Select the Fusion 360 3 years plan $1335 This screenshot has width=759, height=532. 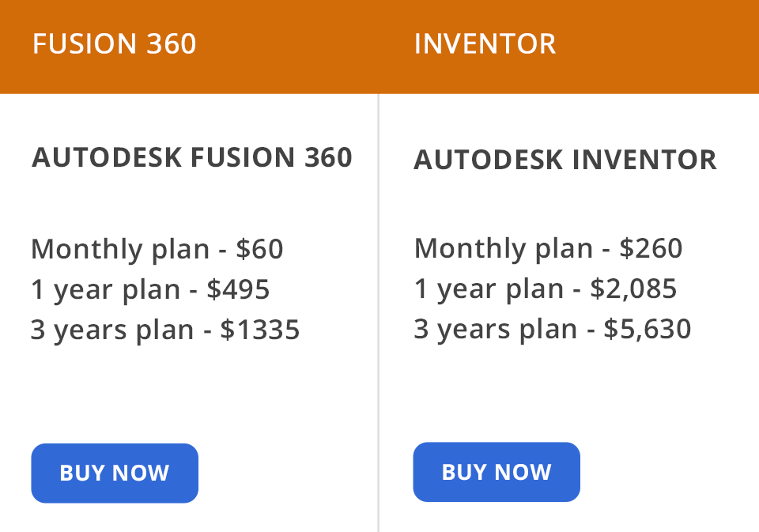tap(164, 329)
